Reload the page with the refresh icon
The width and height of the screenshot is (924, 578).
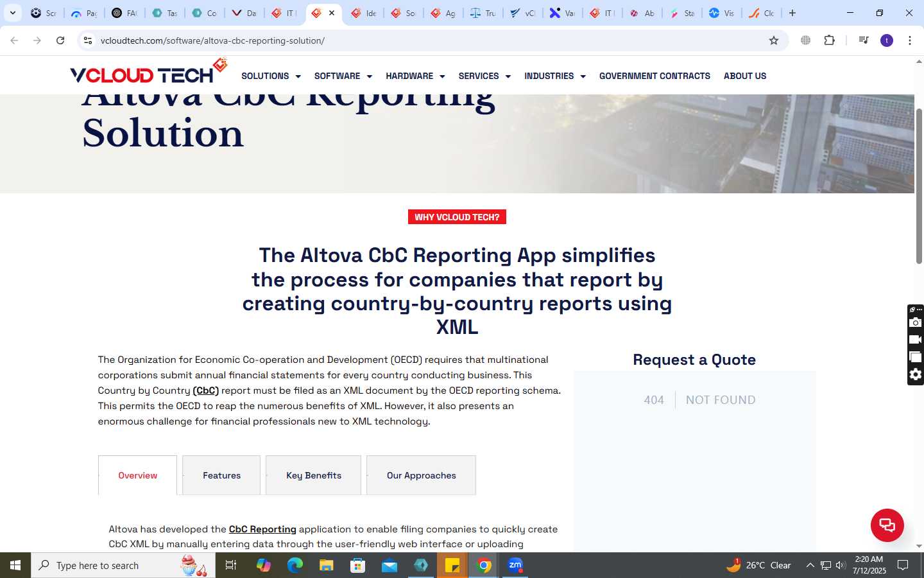(x=60, y=40)
